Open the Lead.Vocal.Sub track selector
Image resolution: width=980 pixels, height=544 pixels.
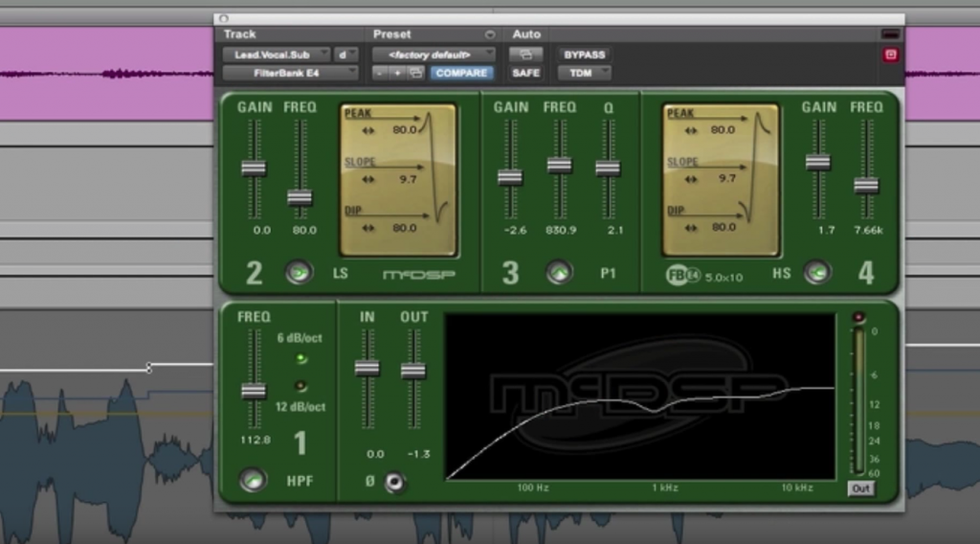pos(276,55)
